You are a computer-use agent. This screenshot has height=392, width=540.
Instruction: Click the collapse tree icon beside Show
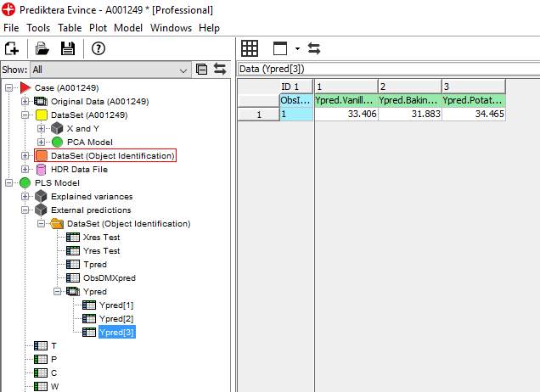[x=202, y=70]
